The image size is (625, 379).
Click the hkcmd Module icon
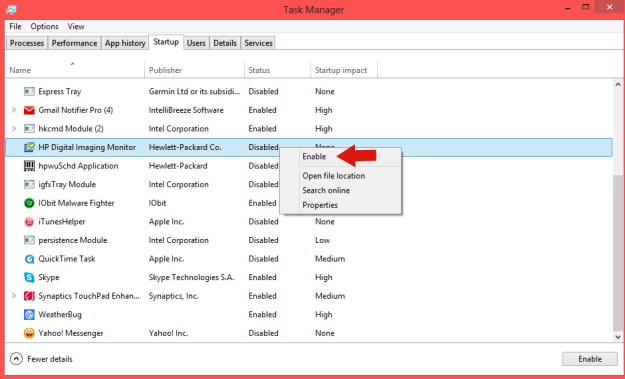(x=29, y=129)
